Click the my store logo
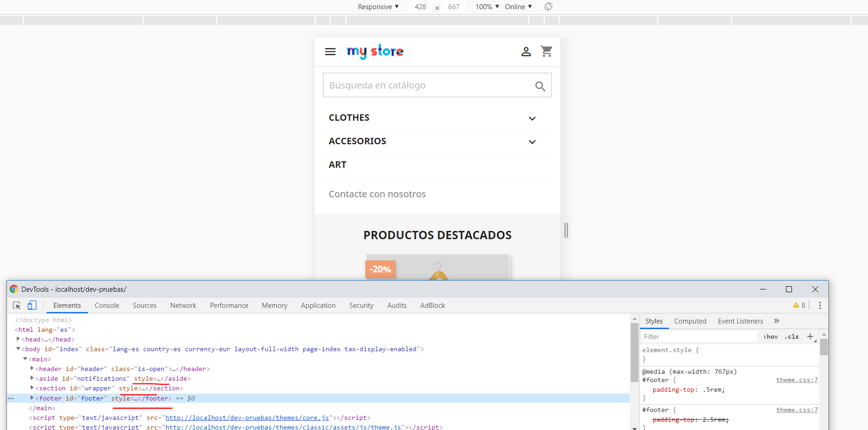Image resolution: width=868 pixels, height=430 pixels. click(x=375, y=51)
